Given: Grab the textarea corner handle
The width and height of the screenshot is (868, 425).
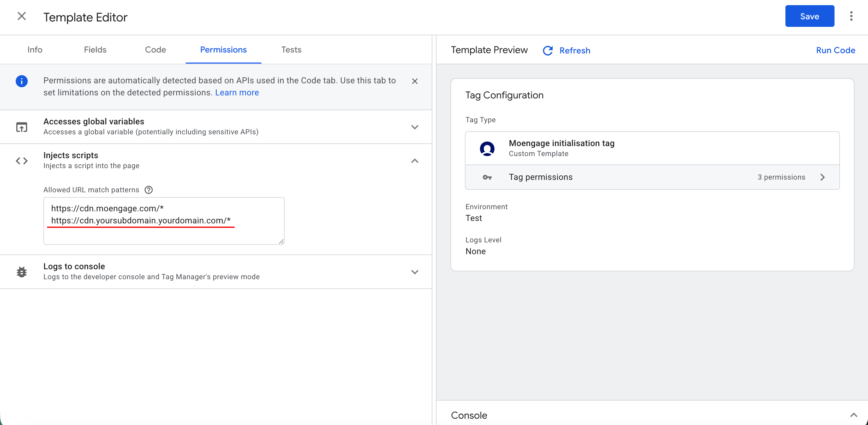Looking at the screenshot, I should point(281,241).
